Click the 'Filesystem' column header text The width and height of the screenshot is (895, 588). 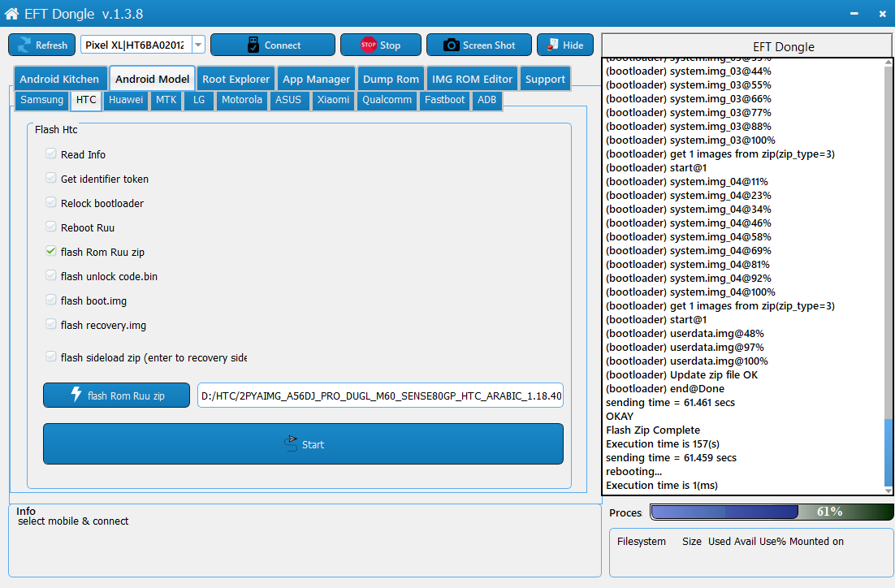coord(641,541)
